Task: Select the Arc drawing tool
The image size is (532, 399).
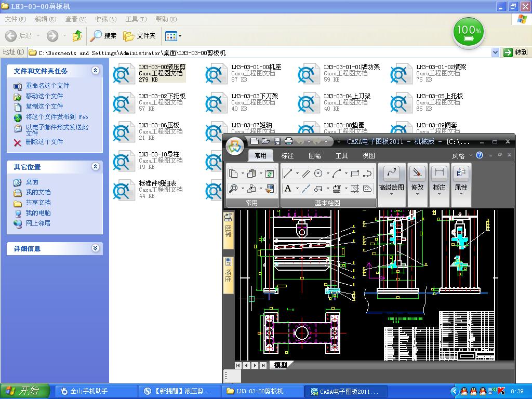Action: 337,174
